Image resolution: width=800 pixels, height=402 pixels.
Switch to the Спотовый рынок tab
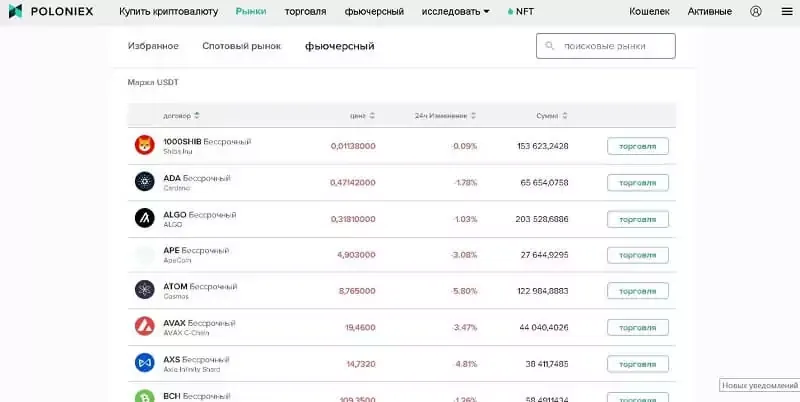point(241,46)
